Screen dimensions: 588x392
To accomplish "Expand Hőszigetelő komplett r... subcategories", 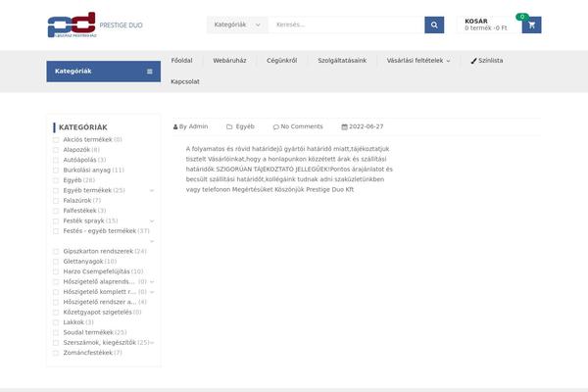I will click(152, 292).
